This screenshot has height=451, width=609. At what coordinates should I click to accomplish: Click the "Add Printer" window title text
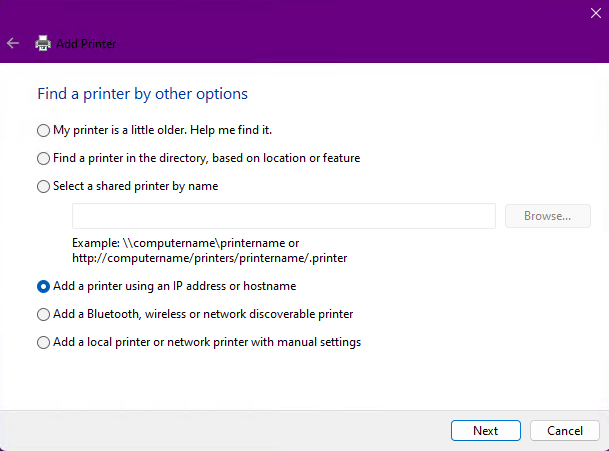[x=86, y=44]
